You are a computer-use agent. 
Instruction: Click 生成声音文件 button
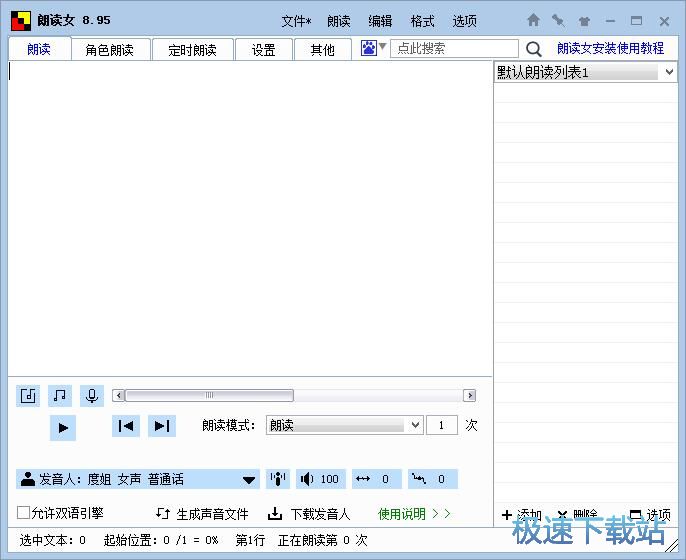[x=202, y=514]
